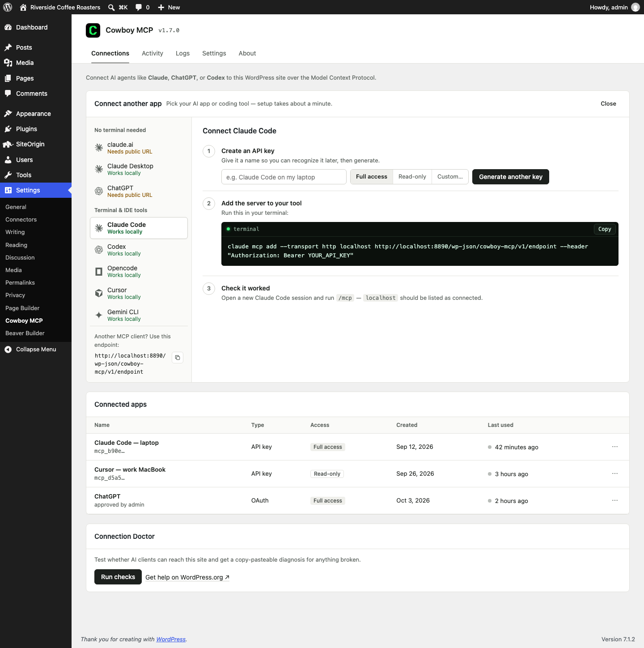Click Generate another key button

point(511,177)
